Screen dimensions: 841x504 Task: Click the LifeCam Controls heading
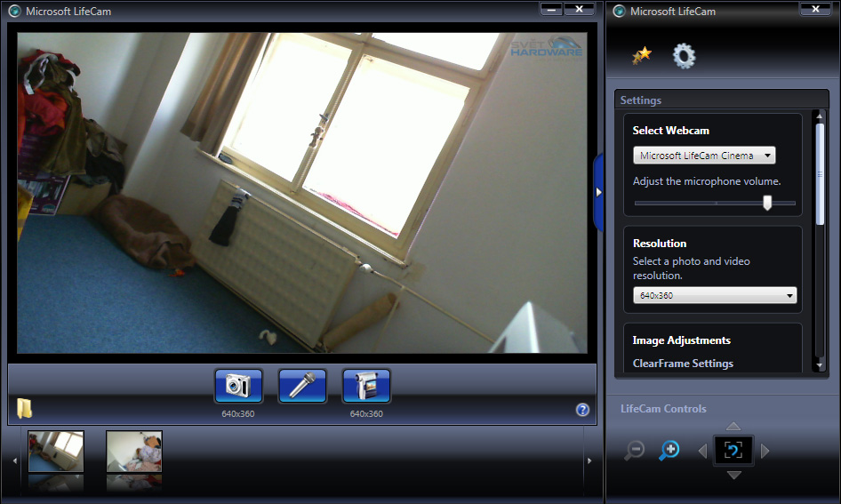click(663, 409)
